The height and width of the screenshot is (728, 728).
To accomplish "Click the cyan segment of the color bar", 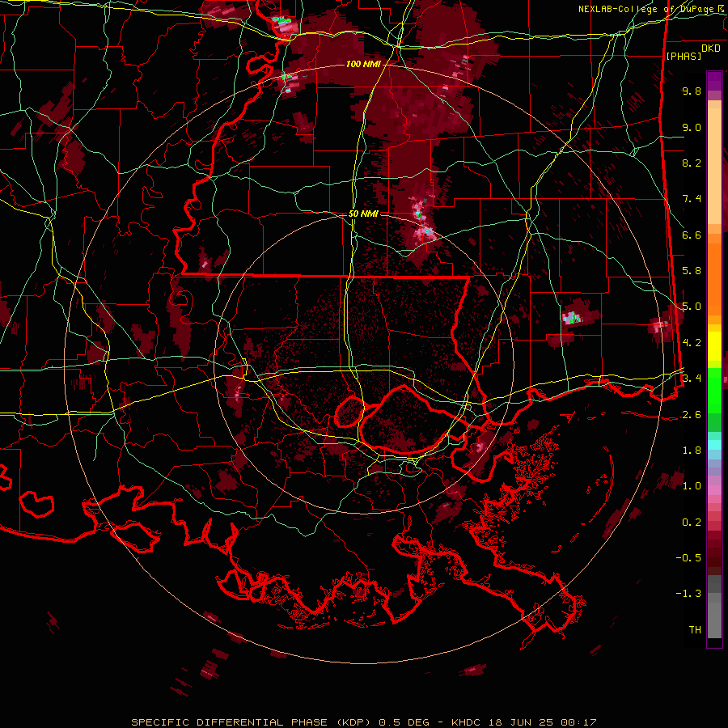I will [x=714, y=445].
